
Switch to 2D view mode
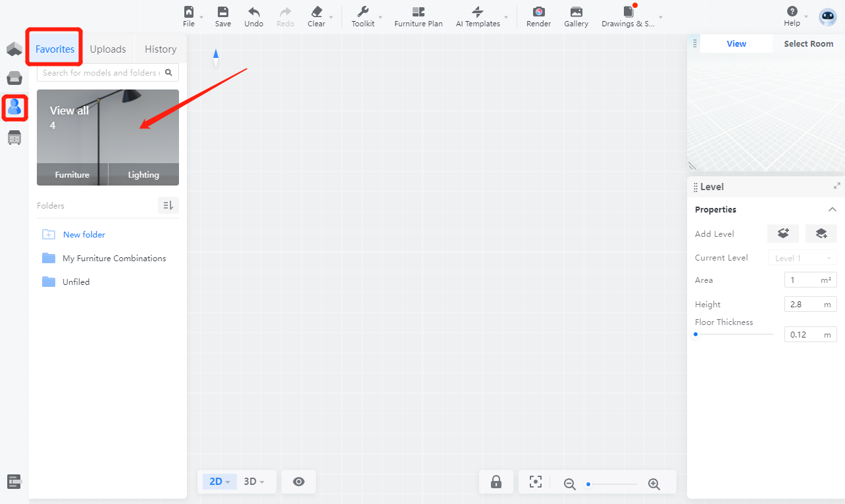coord(216,482)
